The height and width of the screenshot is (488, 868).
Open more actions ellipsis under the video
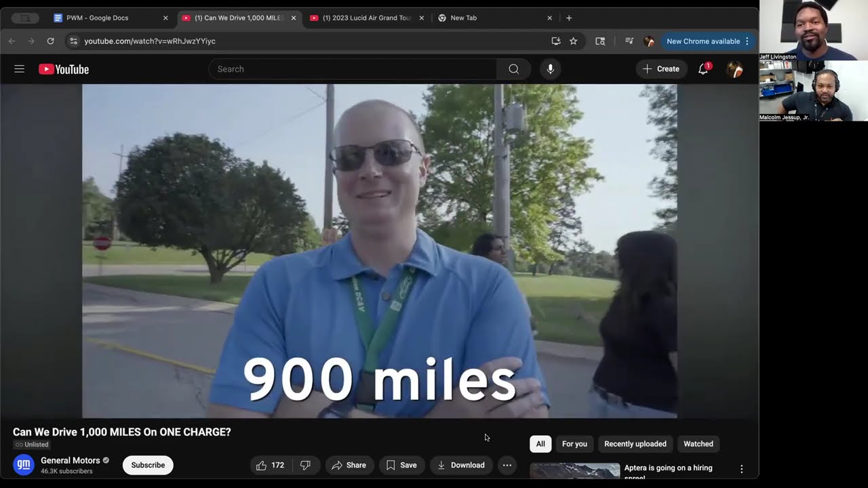(507, 465)
